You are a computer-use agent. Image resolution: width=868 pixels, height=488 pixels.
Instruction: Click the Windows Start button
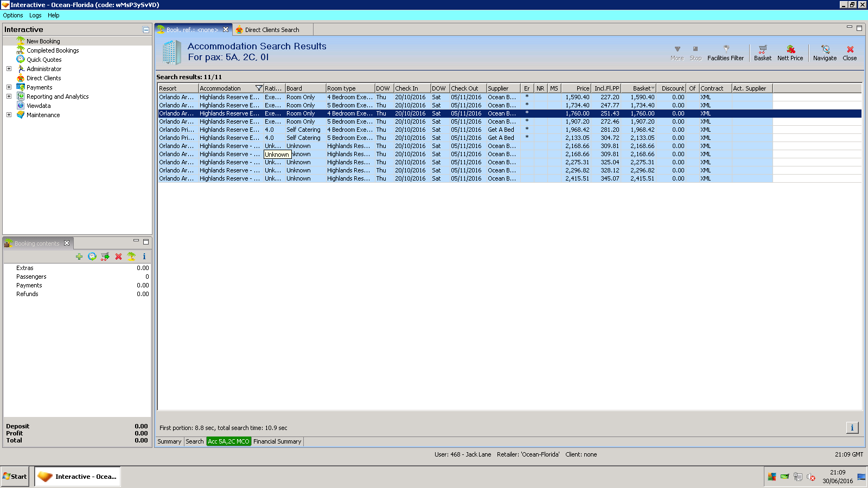[x=15, y=477]
